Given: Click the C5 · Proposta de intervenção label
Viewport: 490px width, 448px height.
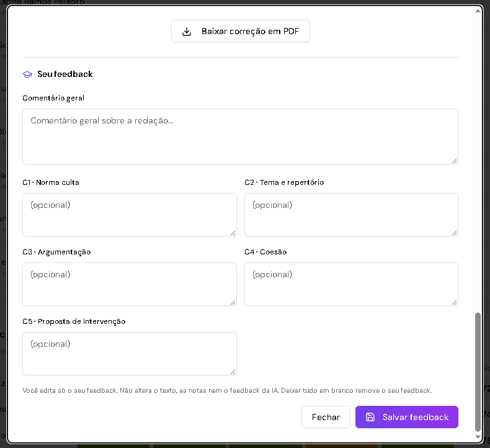Looking at the screenshot, I should click(74, 321).
